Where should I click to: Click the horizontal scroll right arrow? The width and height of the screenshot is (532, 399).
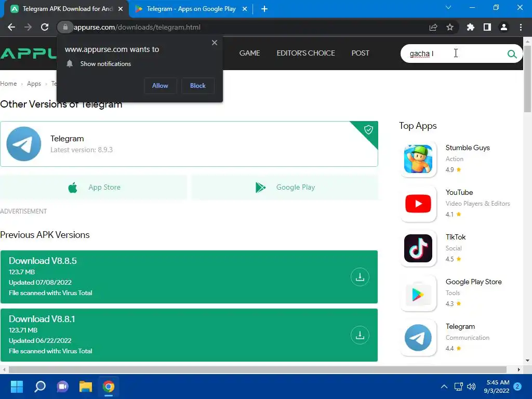[519, 369]
